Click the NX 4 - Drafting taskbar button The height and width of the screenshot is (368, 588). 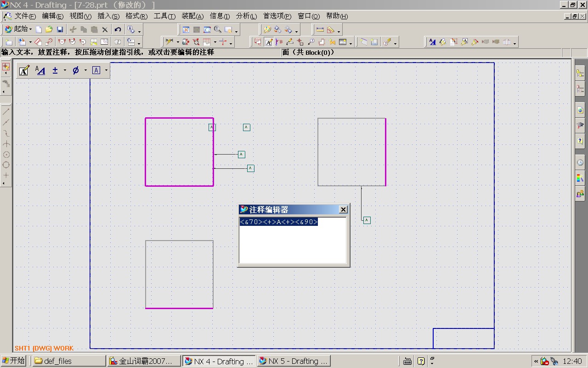pos(219,361)
